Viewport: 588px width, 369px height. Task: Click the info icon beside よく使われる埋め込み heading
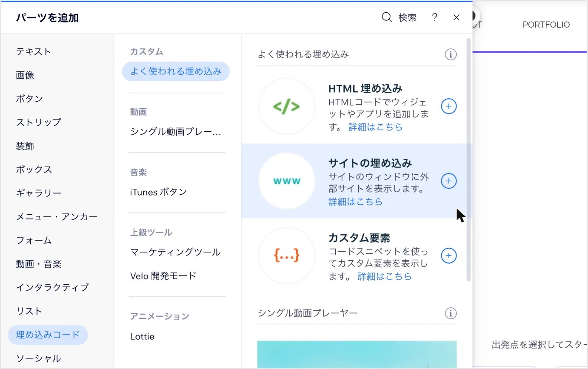[451, 54]
